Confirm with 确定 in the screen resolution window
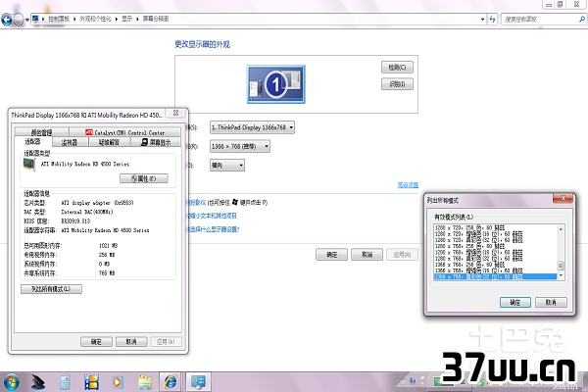Image resolution: width=588 pixels, height=392 pixels. click(x=331, y=255)
